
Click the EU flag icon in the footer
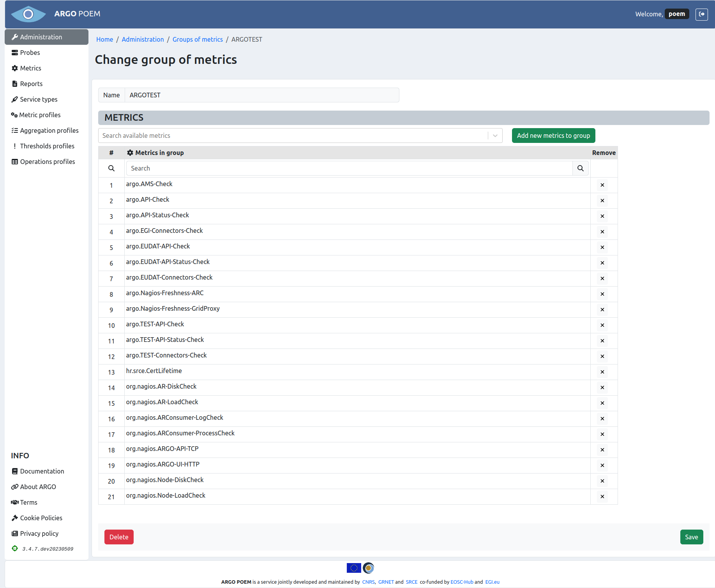tap(354, 568)
